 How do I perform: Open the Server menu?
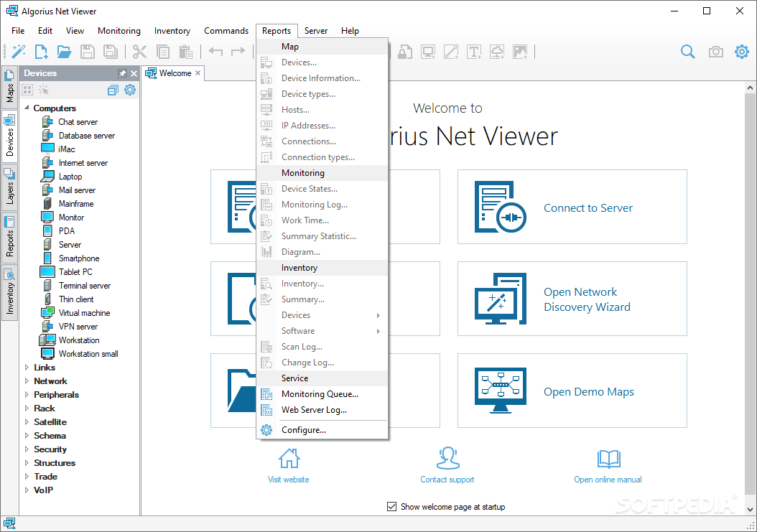pyautogui.click(x=316, y=30)
